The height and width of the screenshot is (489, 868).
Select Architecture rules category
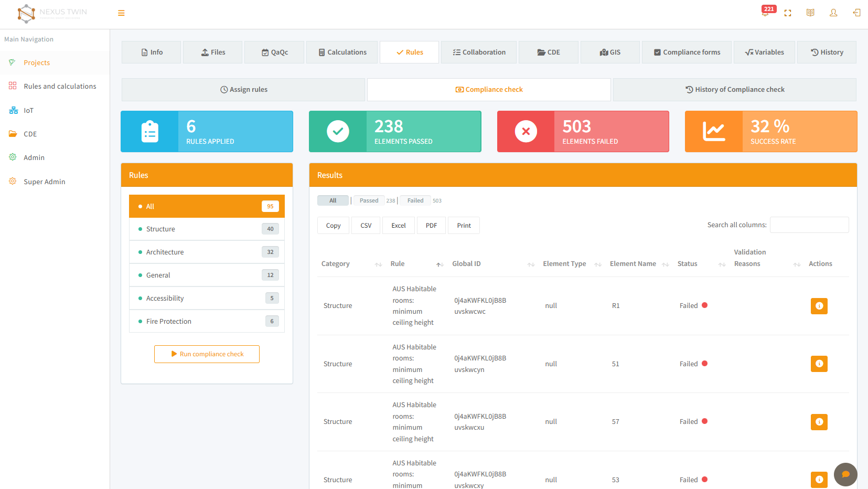pos(207,252)
